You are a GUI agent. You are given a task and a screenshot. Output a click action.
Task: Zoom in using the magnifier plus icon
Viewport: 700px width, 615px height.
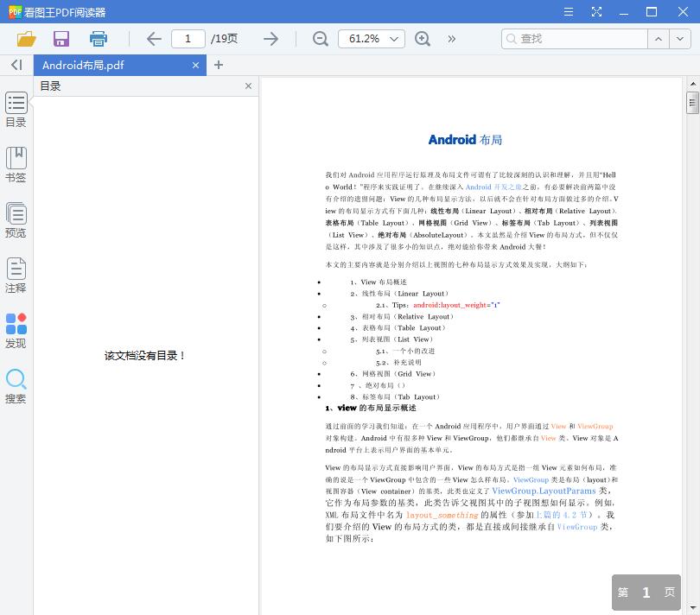point(423,39)
